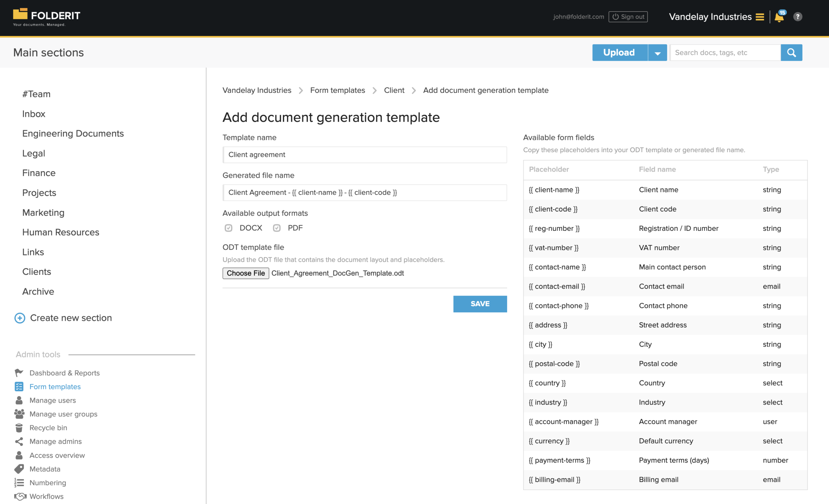This screenshot has width=829, height=504.
Task: Select the {{ client-code }} placeholder cell
Action: pyautogui.click(x=553, y=209)
